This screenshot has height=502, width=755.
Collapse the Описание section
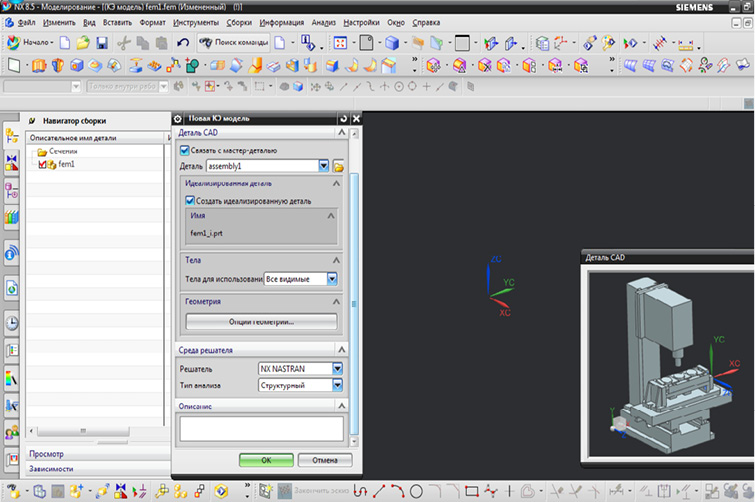(x=341, y=406)
